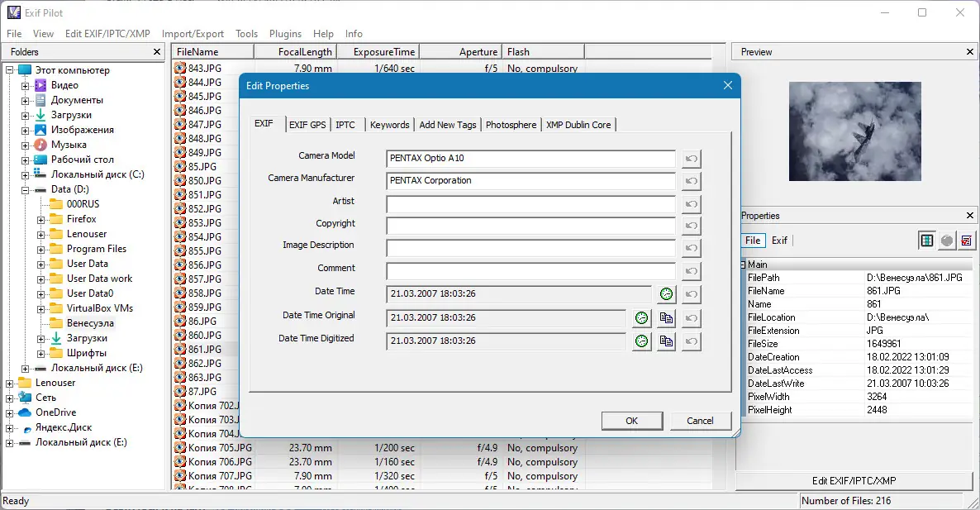
Task: Expand the VirtualBox VMs folder node
Action: (40, 309)
